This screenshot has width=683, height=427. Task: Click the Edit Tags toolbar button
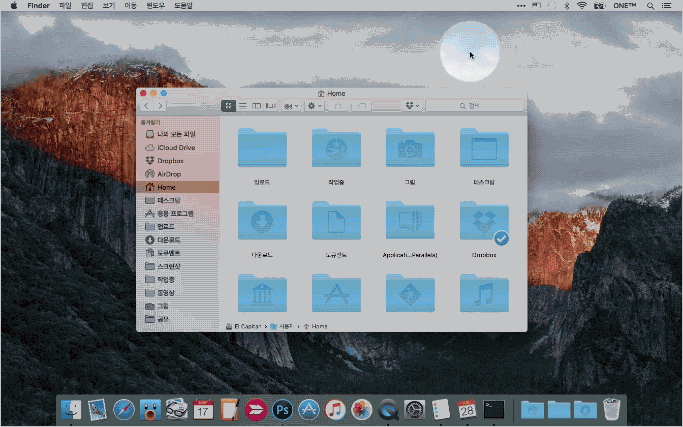[361, 106]
